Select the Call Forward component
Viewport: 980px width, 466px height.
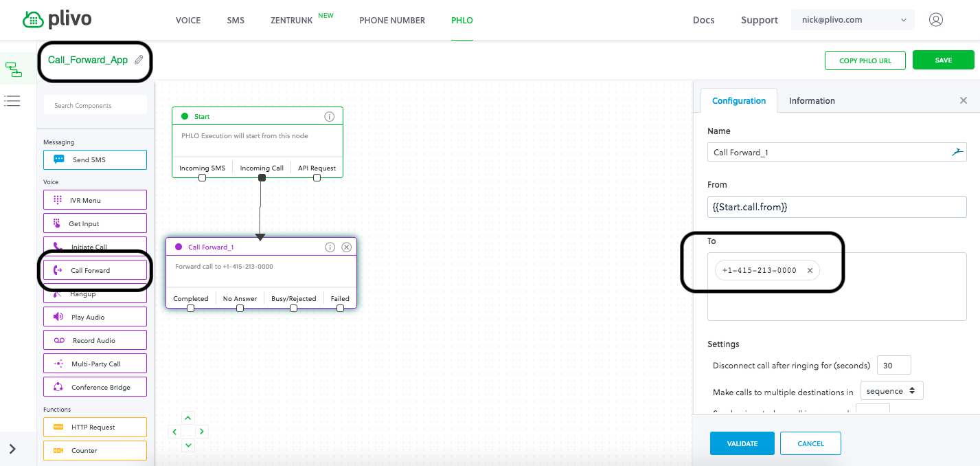click(95, 270)
